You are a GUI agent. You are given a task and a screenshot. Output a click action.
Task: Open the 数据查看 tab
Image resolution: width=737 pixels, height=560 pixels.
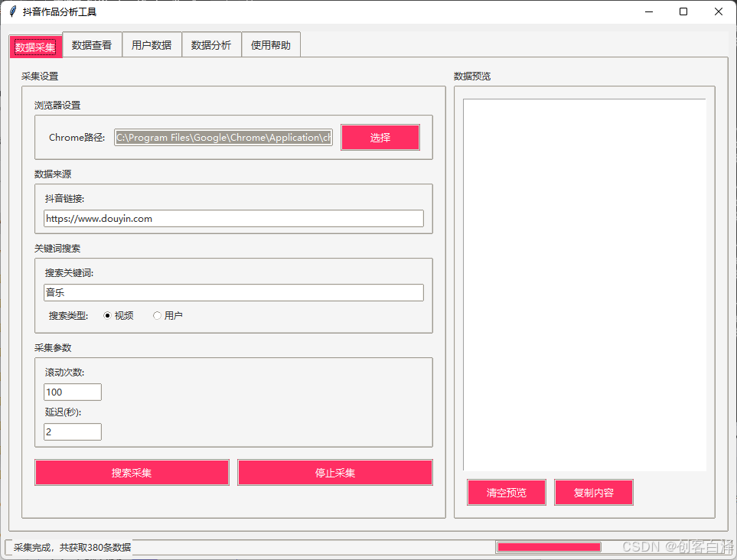pos(92,45)
